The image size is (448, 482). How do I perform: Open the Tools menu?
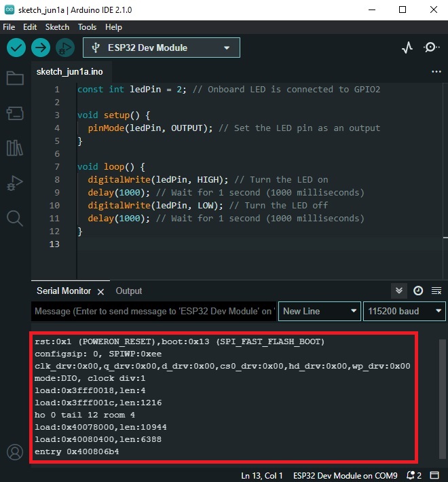click(x=87, y=27)
